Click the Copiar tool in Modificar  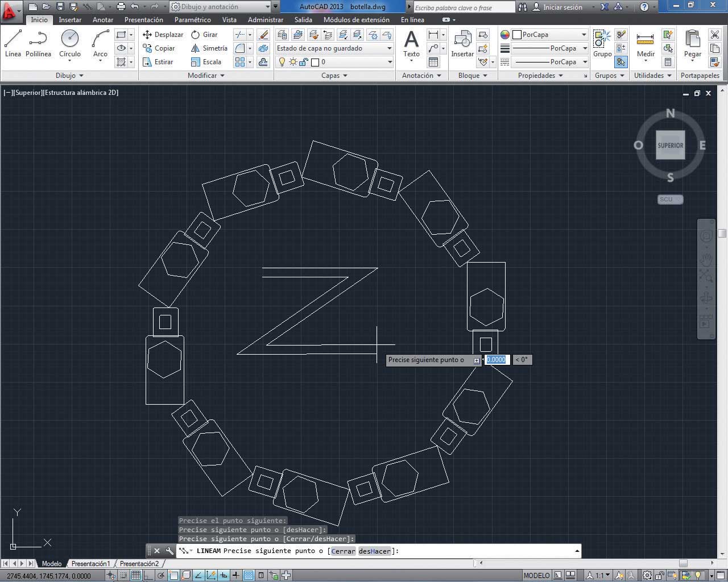[x=159, y=48]
